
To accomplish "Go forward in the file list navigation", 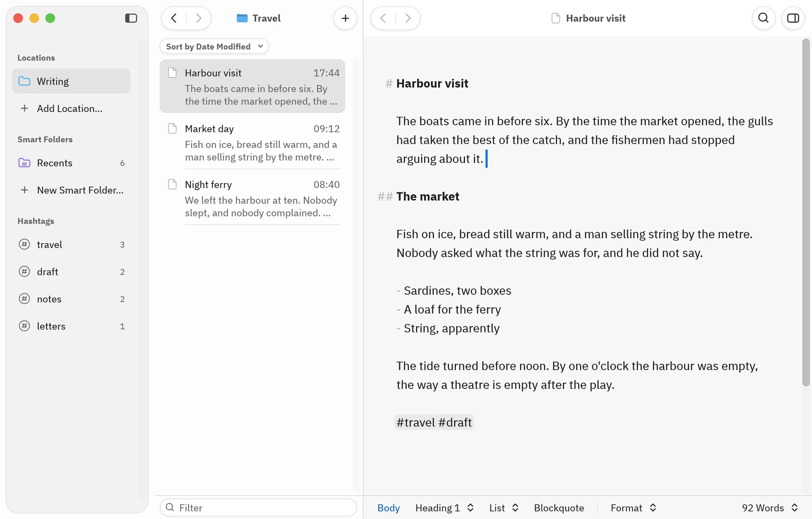I will click(x=199, y=18).
